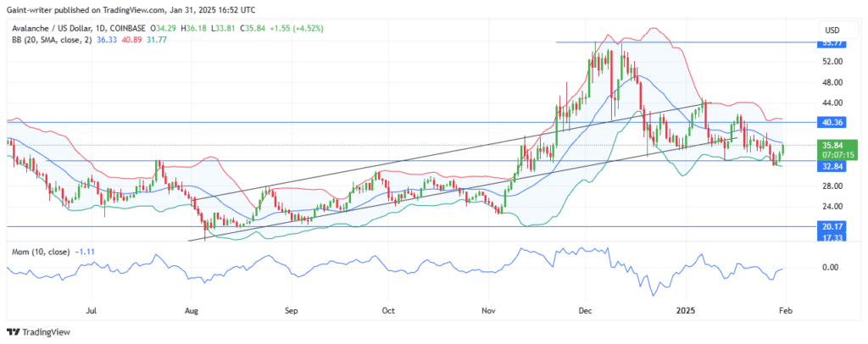Click the BB lower band value 31.77
This screenshot has height=344, width=868.
click(x=158, y=40)
